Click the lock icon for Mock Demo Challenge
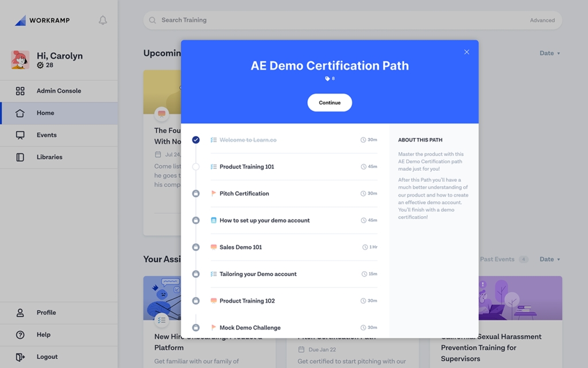 196,327
